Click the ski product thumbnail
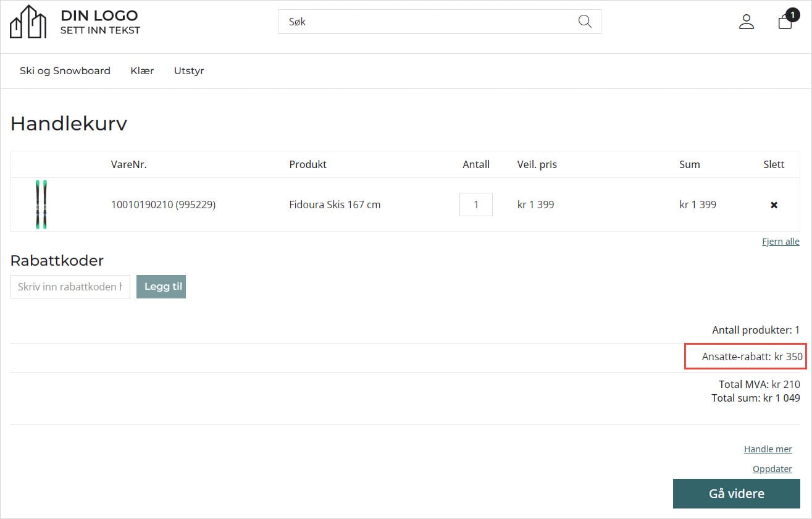Screen dimensions: 812x519 (x=41, y=205)
